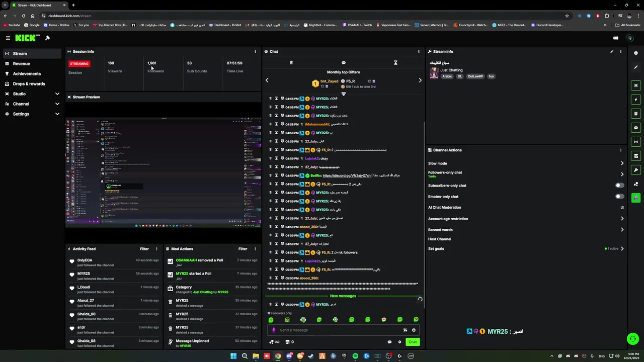Viewport: 644px width, 362px height.
Task: Click Host Channel action
Action: pos(440,239)
